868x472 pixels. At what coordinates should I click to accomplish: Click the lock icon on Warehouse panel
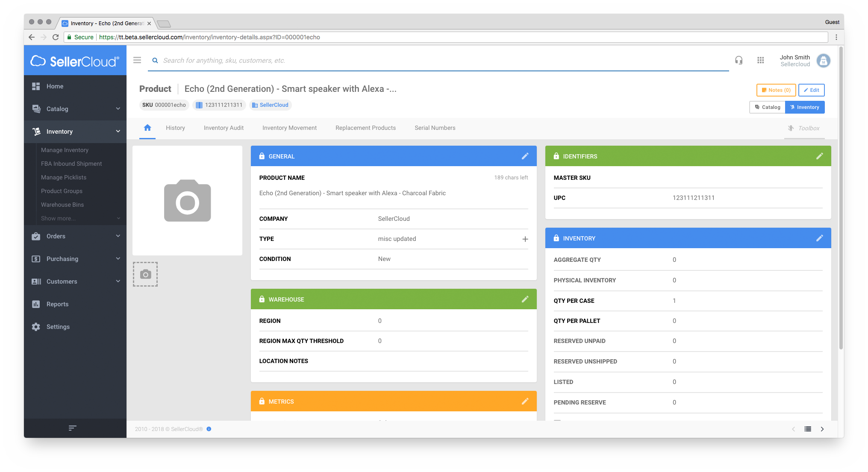tap(262, 299)
